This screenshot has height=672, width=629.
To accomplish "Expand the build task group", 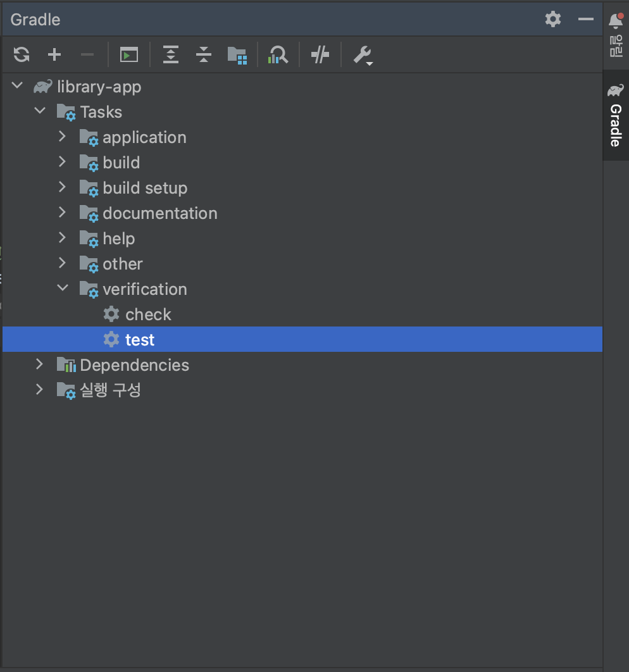I will (x=62, y=161).
